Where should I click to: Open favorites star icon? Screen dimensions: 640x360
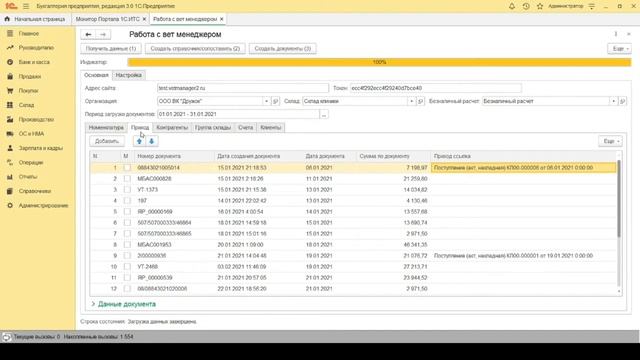(540, 6)
